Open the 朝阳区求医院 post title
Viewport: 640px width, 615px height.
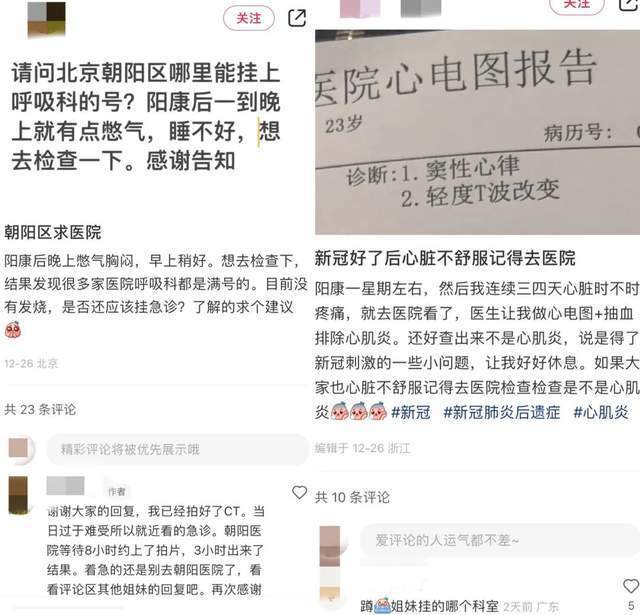(x=53, y=232)
